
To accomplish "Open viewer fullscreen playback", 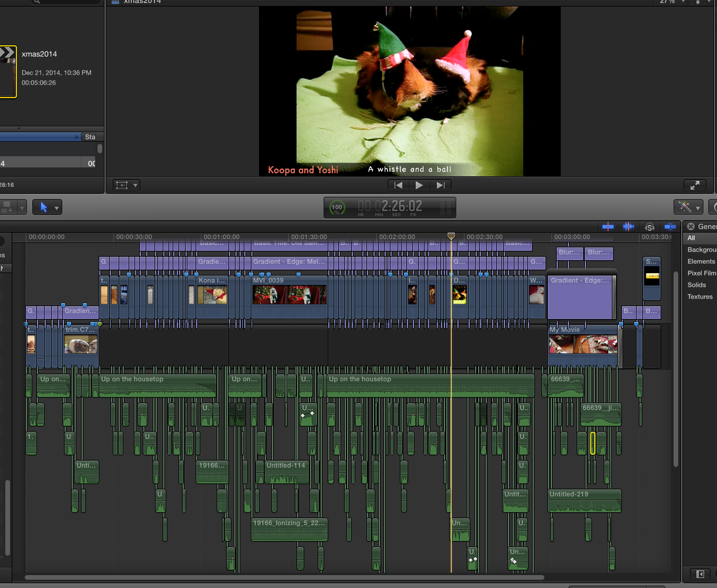I will [x=694, y=185].
